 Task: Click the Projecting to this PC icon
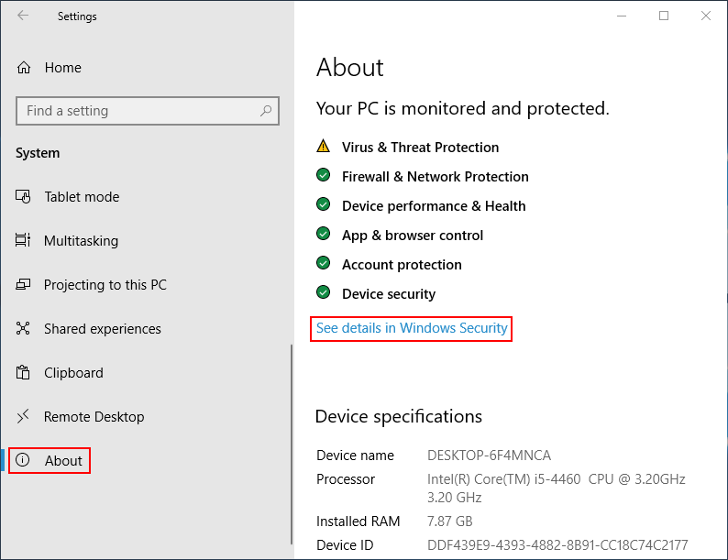coord(24,285)
